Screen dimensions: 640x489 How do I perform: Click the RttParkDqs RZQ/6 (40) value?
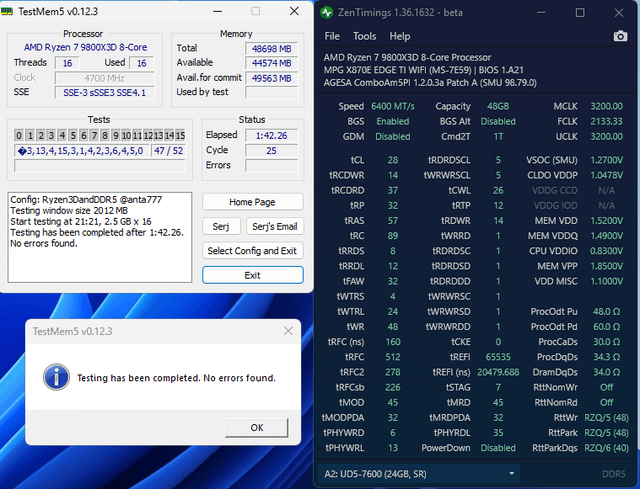pyautogui.click(x=607, y=448)
